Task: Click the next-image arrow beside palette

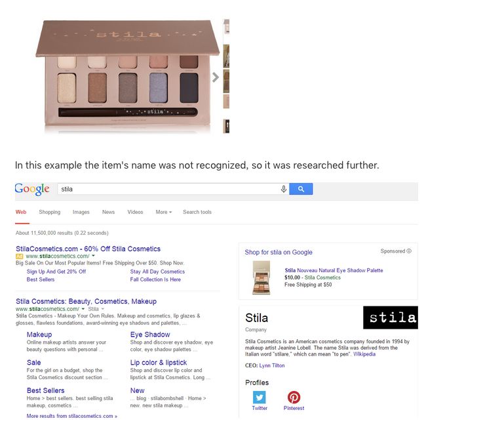Action: point(216,77)
